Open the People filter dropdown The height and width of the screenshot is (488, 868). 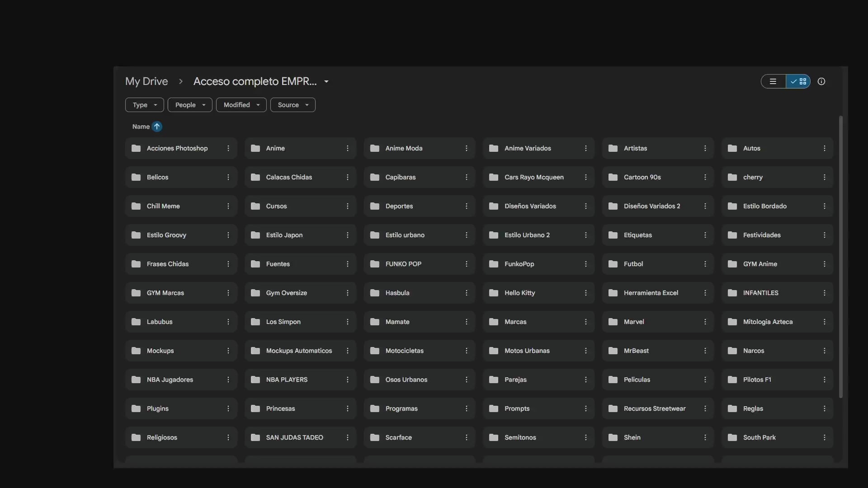(x=190, y=105)
